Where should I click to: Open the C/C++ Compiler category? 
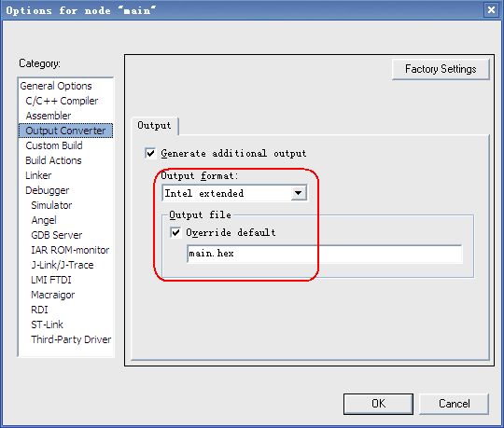coord(62,101)
